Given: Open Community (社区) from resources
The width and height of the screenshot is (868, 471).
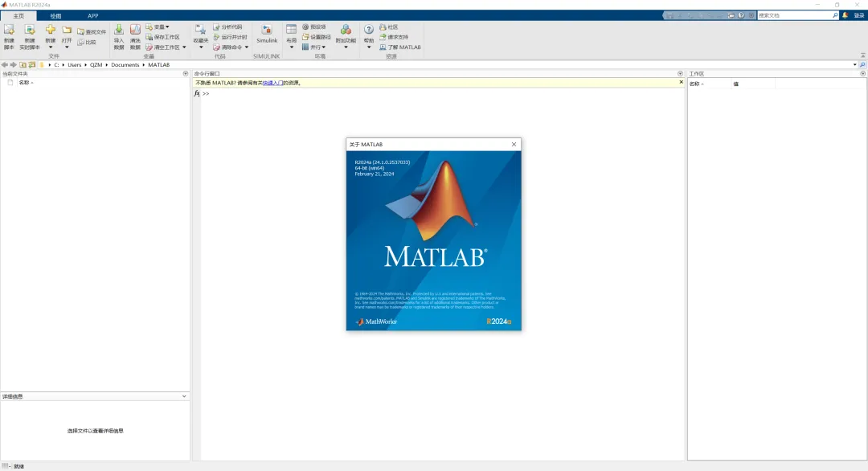Looking at the screenshot, I should click(389, 27).
